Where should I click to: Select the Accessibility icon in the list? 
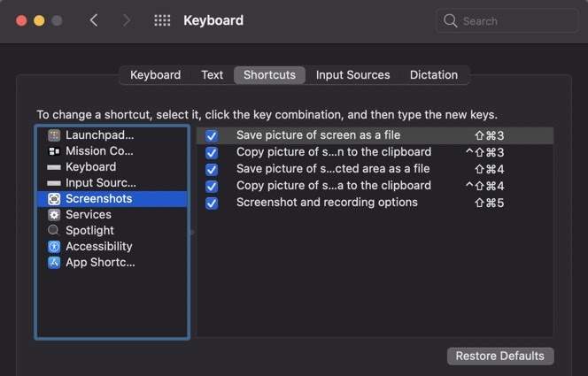[x=54, y=247]
